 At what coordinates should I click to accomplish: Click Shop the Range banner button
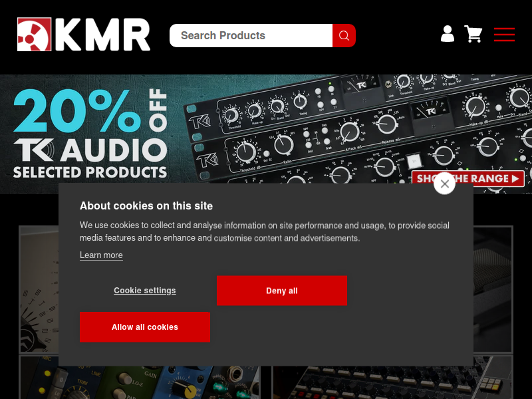coord(468,178)
